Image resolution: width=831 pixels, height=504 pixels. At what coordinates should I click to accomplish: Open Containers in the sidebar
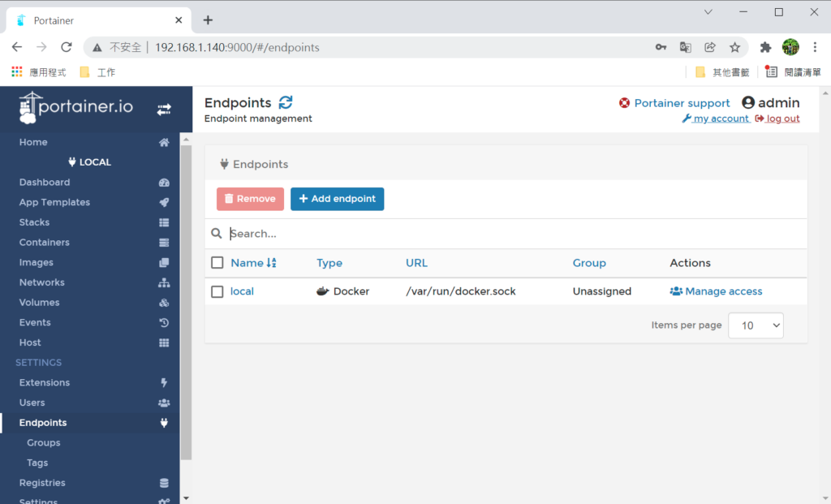(x=45, y=242)
